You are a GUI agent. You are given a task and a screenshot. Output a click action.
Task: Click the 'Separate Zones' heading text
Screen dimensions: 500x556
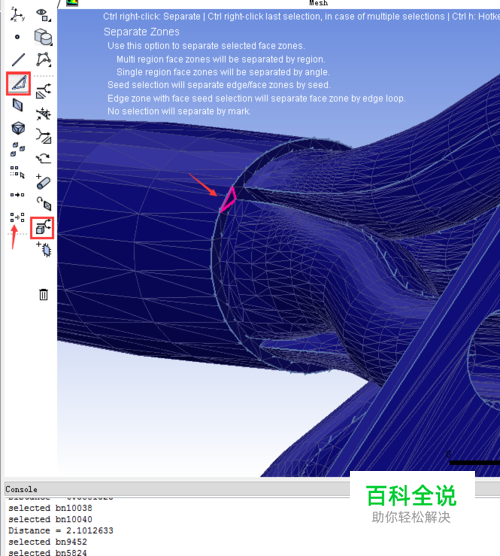(141, 32)
